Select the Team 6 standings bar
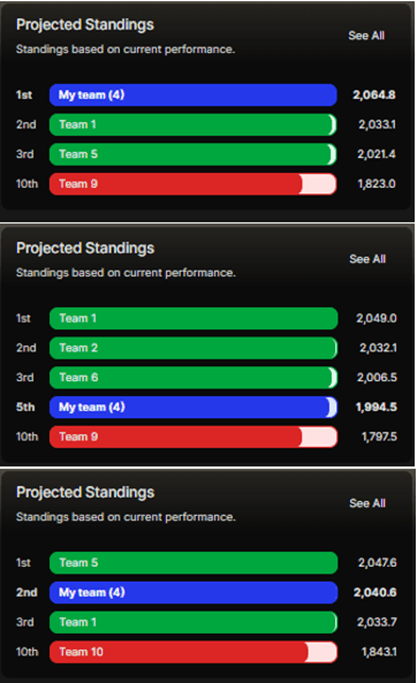417x683 pixels. point(193,378)
